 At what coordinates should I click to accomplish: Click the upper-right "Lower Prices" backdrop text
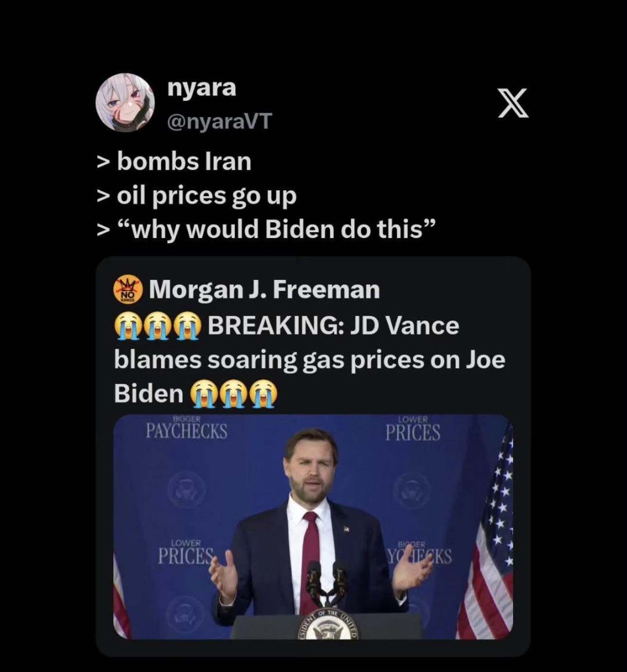(412, 429)
